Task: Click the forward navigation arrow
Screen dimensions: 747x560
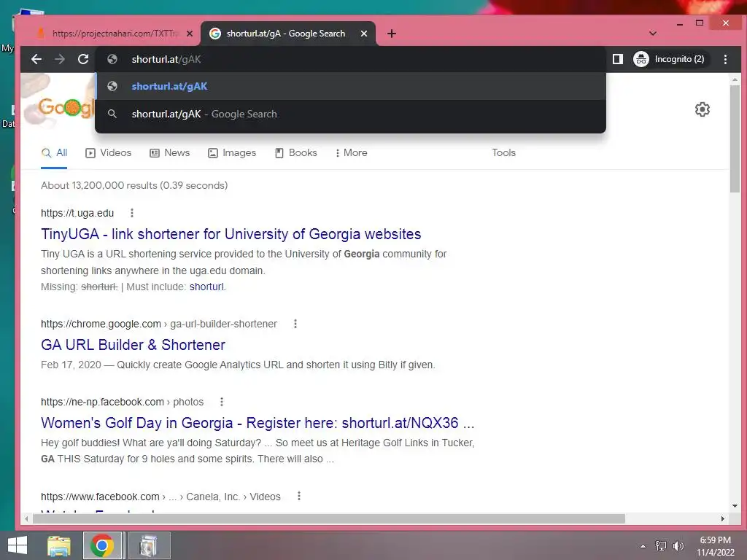Action: click(60, 59)
